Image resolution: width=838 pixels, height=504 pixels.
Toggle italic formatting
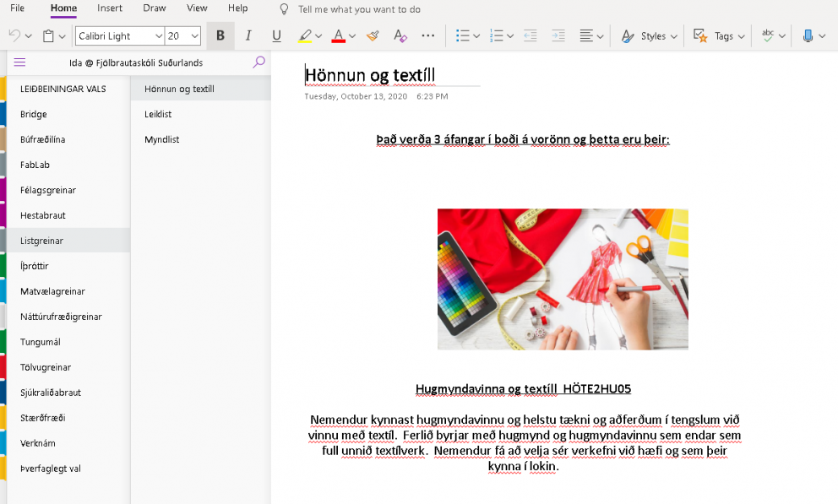pyautogui.click(x=248, y=36)
